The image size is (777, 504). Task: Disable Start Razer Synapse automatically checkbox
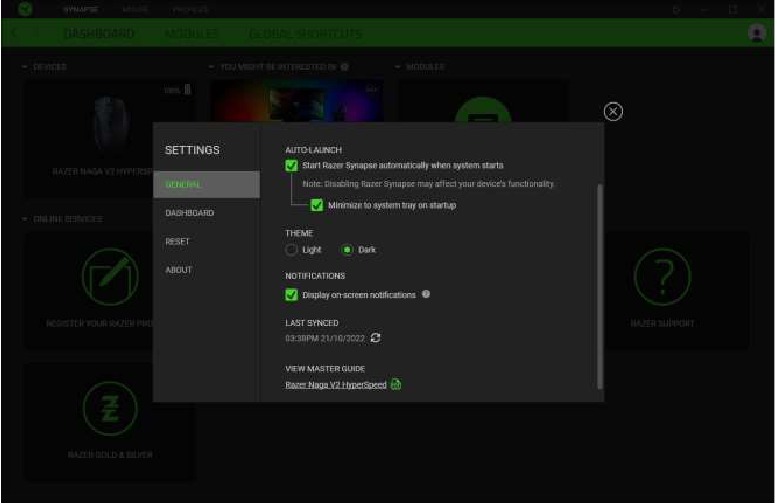click(x=292, y=165)
